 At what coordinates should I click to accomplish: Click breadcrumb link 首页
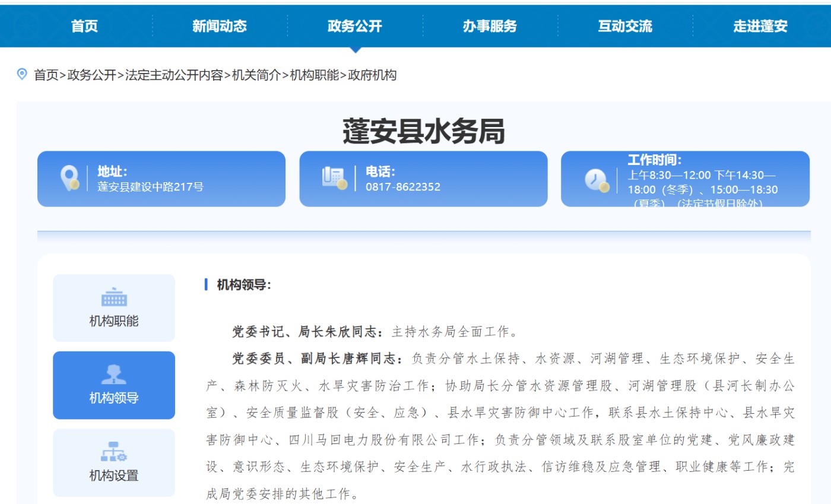coord(46,75)
